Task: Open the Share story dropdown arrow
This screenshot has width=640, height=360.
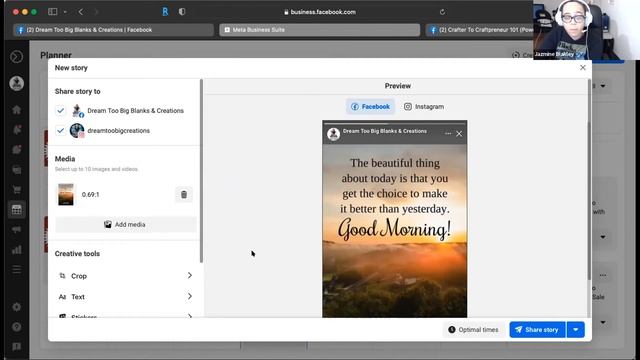Action: (576, 330)
